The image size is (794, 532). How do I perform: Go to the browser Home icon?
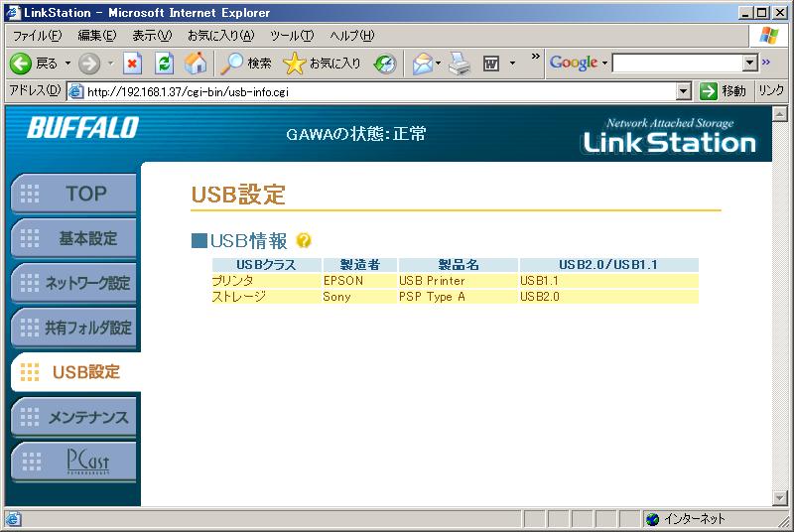pos(196,64)
